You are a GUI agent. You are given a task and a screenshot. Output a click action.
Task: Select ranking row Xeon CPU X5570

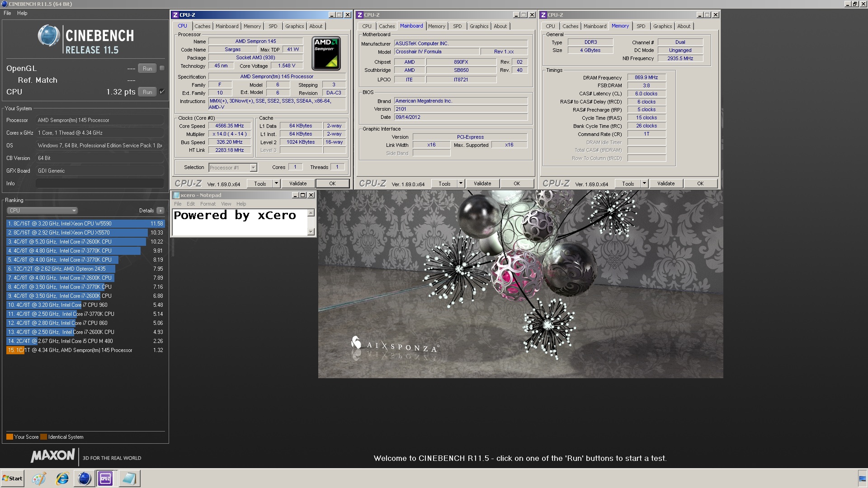[85, 233]
